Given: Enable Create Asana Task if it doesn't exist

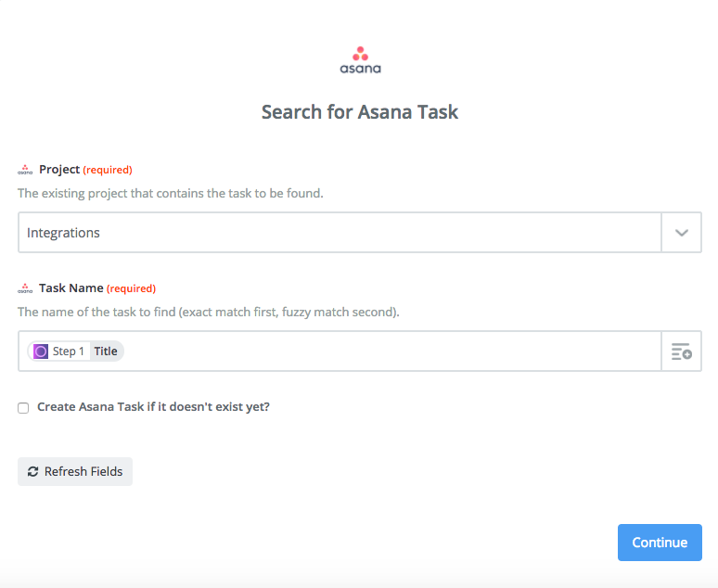Looking at the screenshot, I should [23, 407].
